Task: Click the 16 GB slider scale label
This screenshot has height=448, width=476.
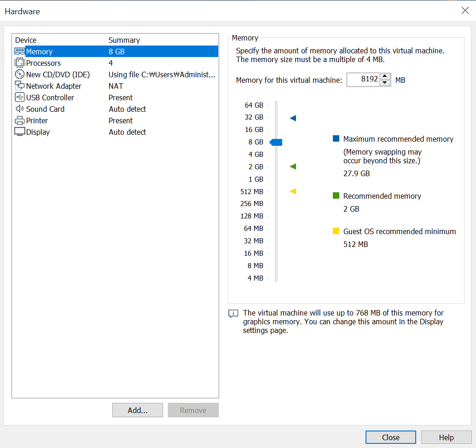Action: 254,130
